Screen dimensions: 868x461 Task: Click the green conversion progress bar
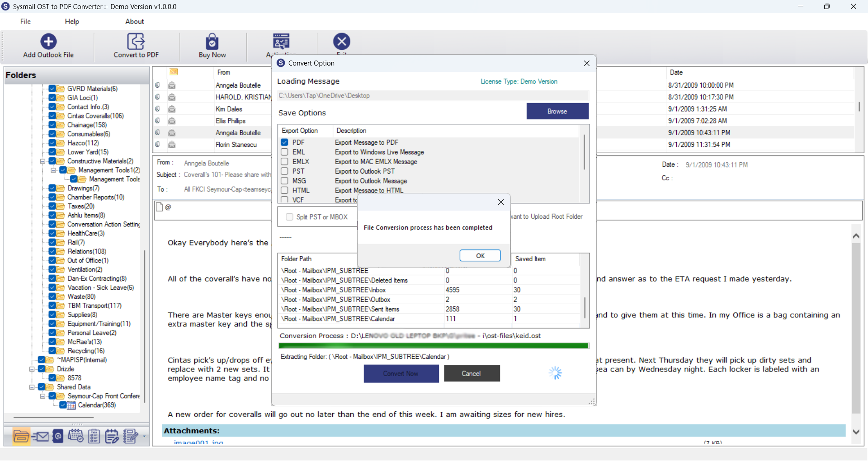coord(434,346)
